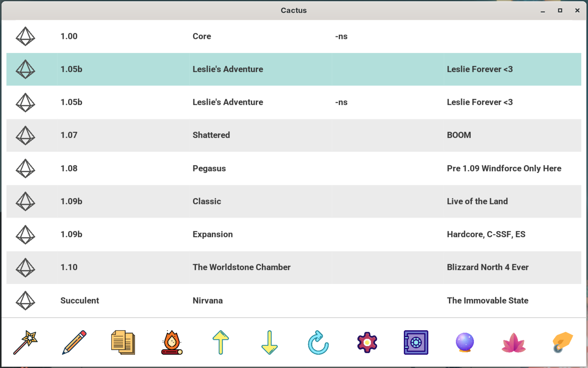Click 'Leslie Forever <3' in the highlighted row
Viewport: 588px width, 368px height.
point(480,69)
